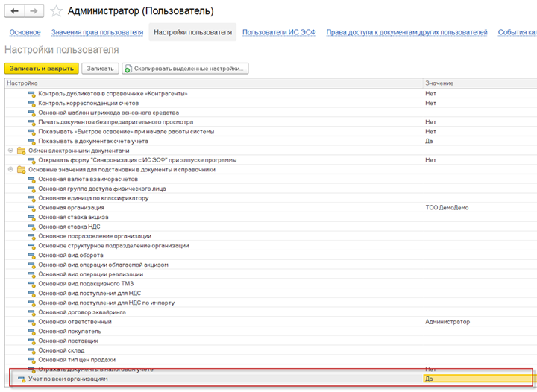This screenshot has height=392, width=537.
Task: Collapse Основные значения для подстановки group
Action: pyautogui.click(x=10, y=169)
